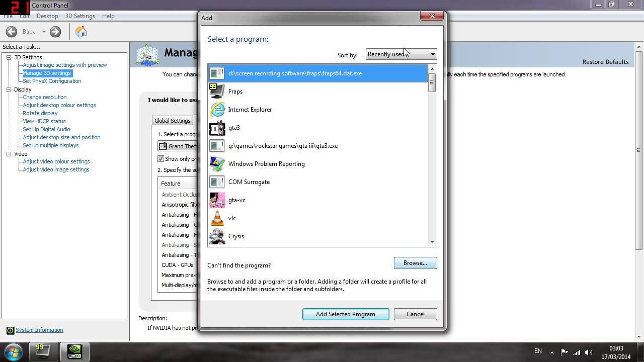Select Windows Problem Reporting icon
This screenshot has width=644, height=362.
click(217, 164)
